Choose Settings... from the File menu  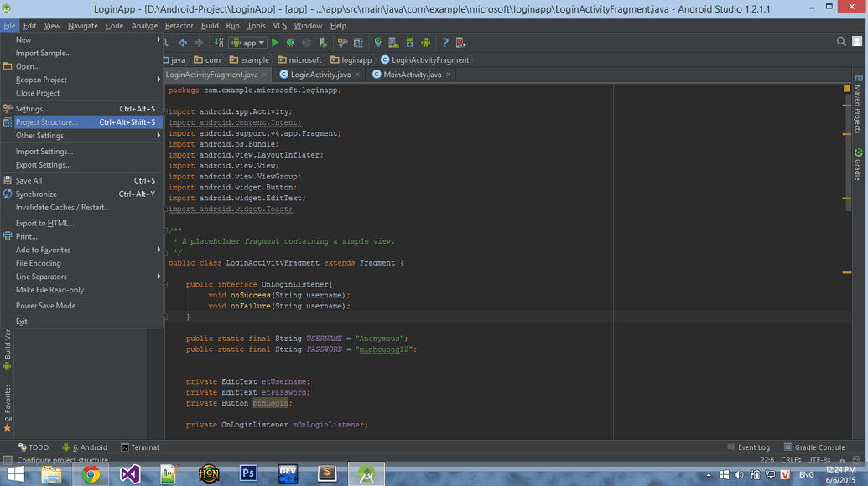pyautogui.click(x=82, y=109)
